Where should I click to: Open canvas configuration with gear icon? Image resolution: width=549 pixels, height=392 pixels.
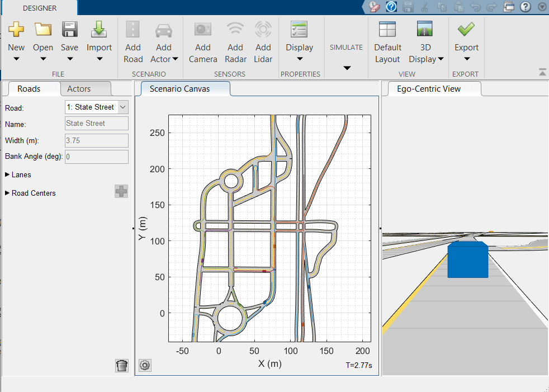coord(145,365)
